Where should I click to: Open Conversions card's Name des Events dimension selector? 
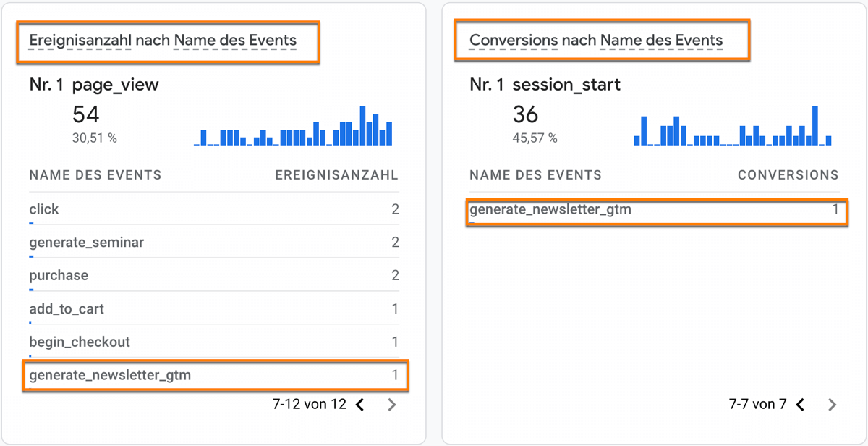661,40
